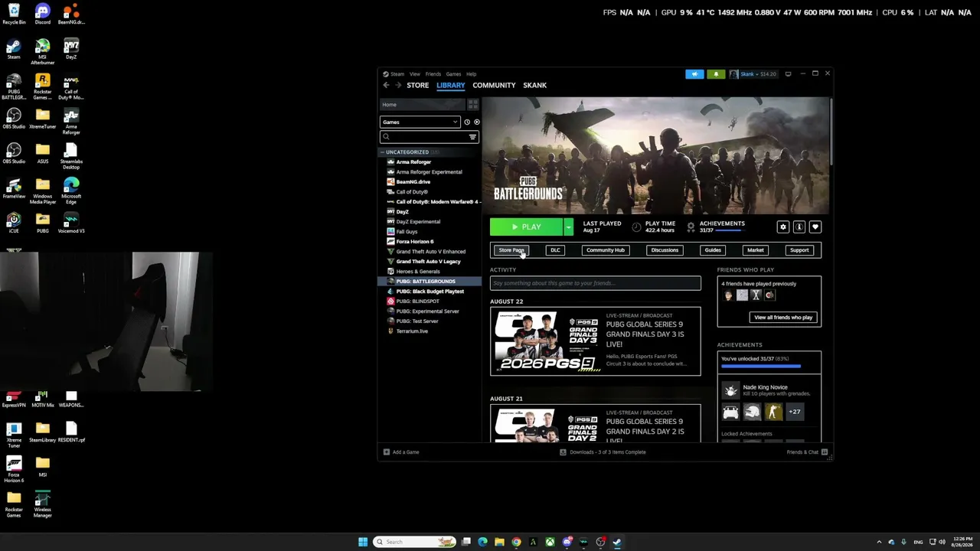Open advanced filter options in library search
The image size is (980, 551).
(472, 137)
